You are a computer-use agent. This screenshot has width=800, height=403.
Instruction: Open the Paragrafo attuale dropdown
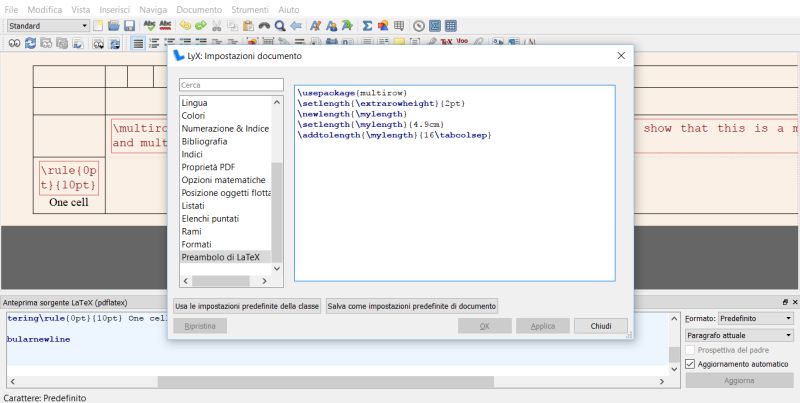(739, 336)
